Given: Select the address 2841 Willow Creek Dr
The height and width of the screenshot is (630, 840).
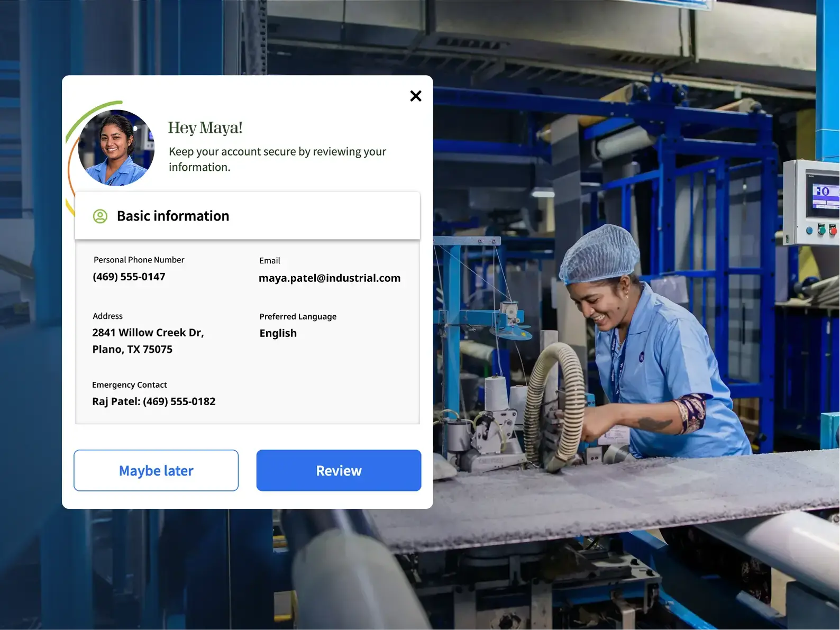Looking at the screenshot, I should pyautogui.click(x=148, y=333).
